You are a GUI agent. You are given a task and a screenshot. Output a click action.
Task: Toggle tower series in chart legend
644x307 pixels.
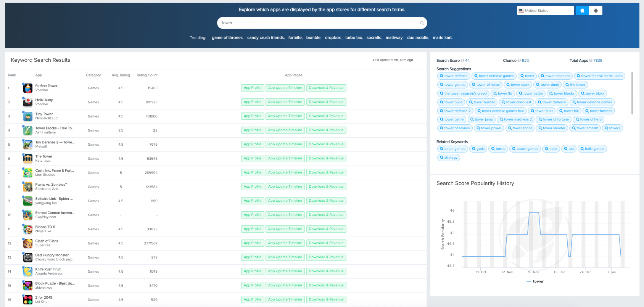coord(535,281)
